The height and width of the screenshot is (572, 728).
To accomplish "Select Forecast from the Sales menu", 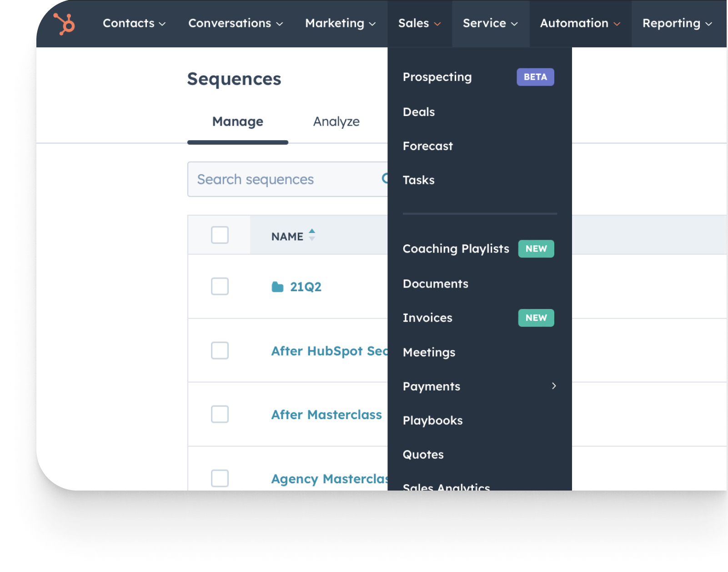I will point(428,146).
